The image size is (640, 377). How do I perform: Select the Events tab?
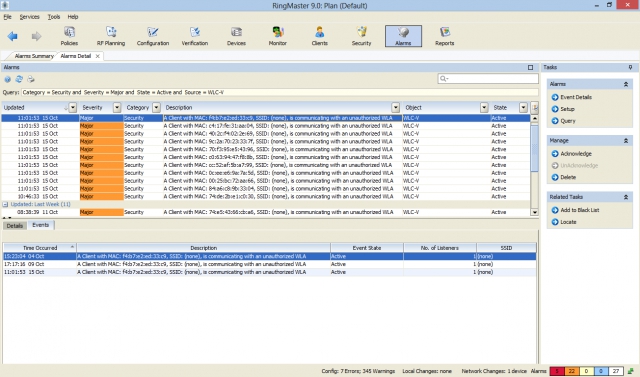40,225
